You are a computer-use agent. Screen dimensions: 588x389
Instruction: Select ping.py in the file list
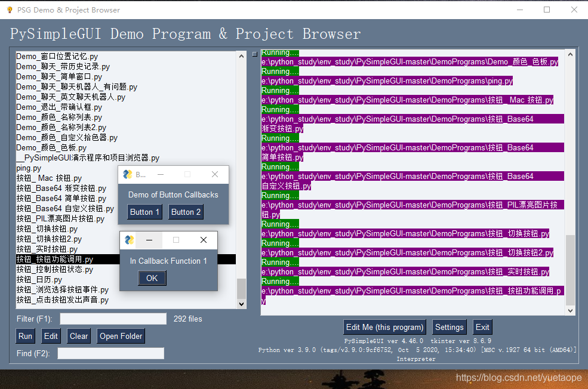click(x=29, y=168)
